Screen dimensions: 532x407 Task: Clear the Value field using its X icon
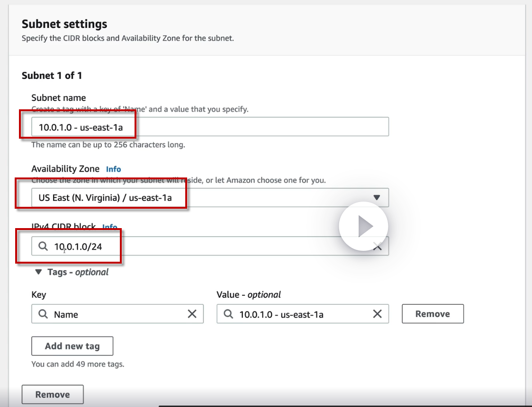click(x=378, y=314)
